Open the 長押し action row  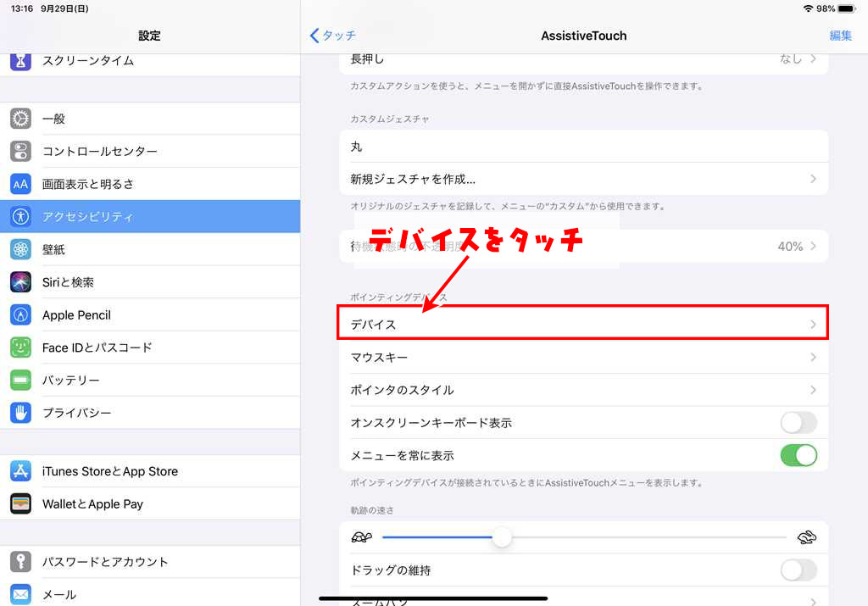(583, 63)
